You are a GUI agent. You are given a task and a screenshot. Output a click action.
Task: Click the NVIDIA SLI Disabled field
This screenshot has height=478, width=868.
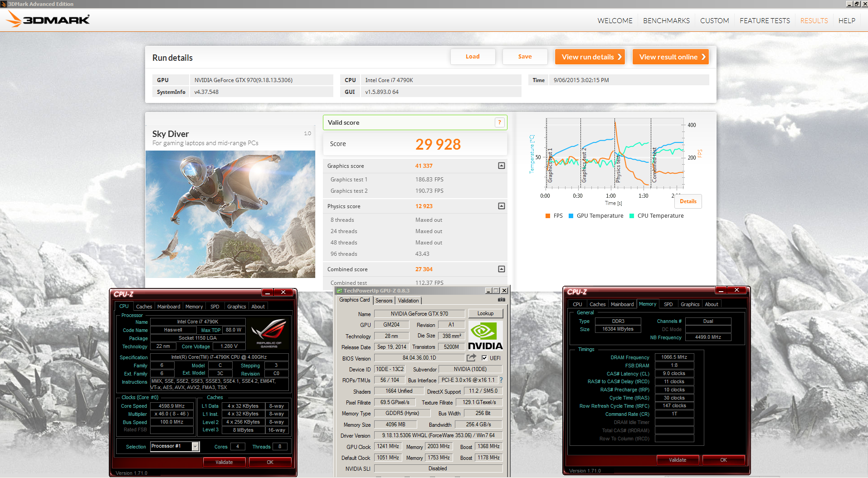pos(438,468)
